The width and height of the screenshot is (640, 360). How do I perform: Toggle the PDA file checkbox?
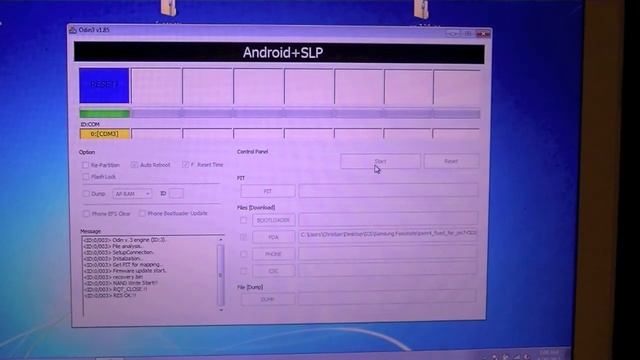(x=243, y=237)
